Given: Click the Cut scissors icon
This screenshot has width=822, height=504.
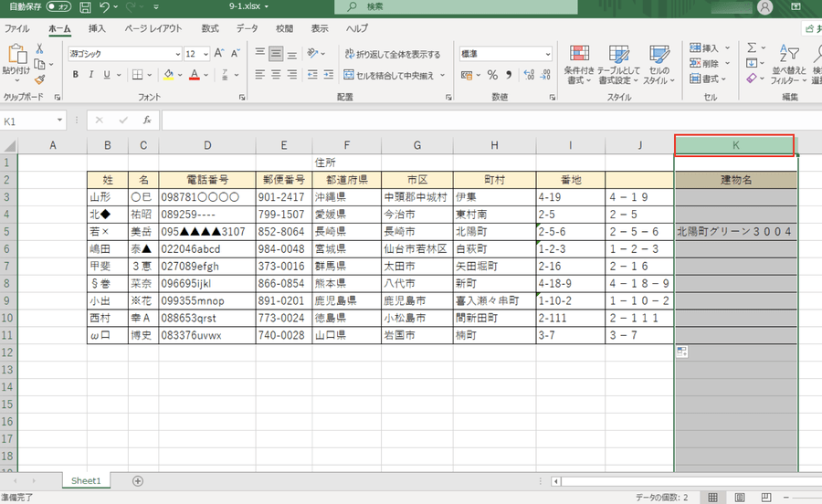Looking at the screenshot, I should click(x=40, y=48).
